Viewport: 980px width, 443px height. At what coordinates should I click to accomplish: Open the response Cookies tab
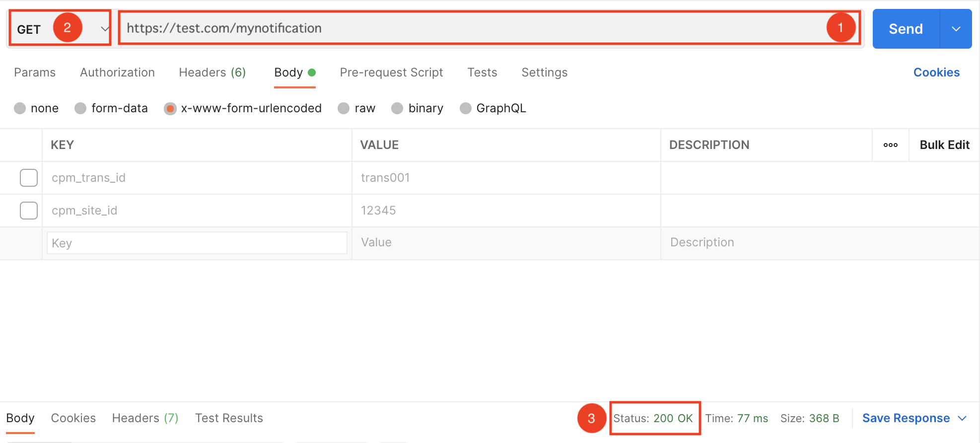click(73, 418)
